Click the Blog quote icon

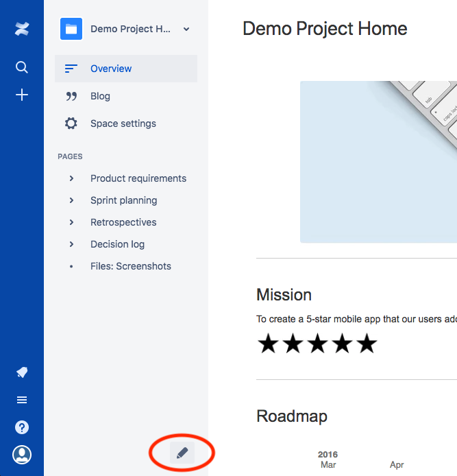coord(71,96)
